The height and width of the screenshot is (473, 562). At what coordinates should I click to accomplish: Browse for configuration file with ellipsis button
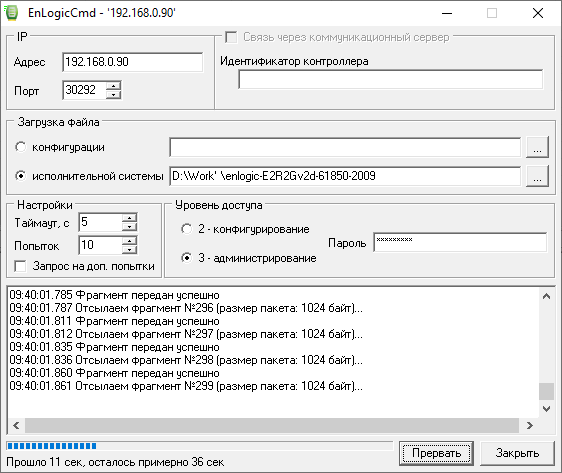[x=537, y=147]
